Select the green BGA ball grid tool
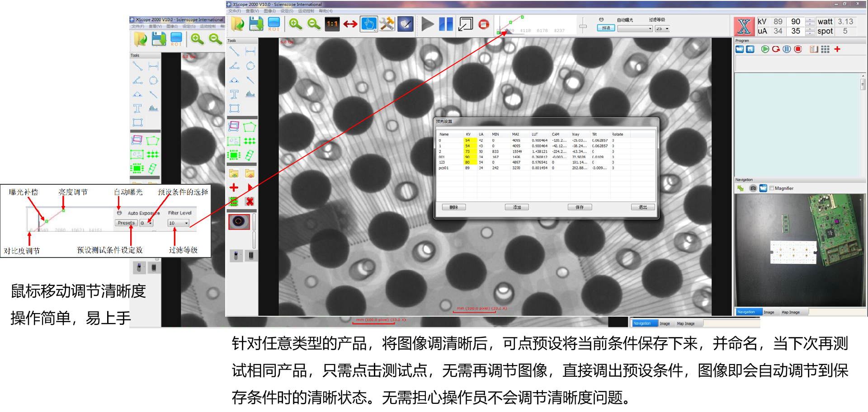Viewport: 868px width, 412px height. point(250,141)
